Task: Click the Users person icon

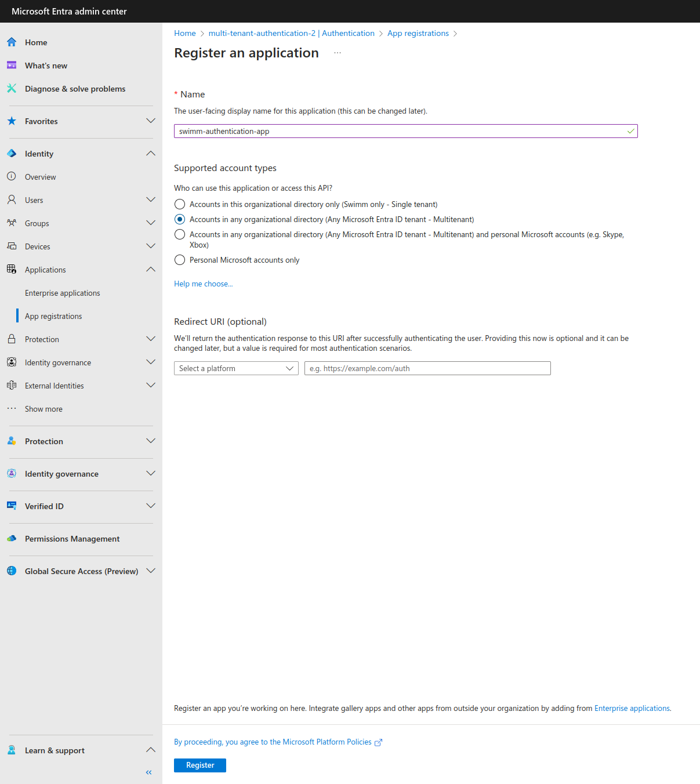Action: (12, 199)
